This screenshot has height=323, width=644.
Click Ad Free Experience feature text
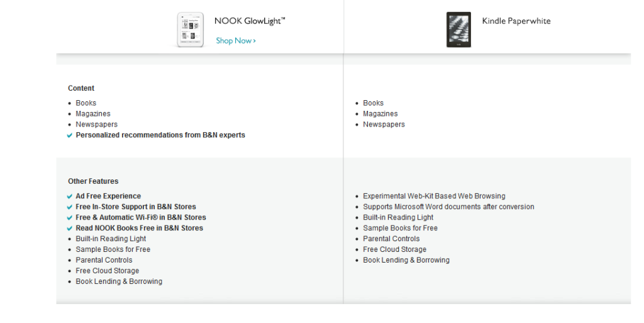108,196
